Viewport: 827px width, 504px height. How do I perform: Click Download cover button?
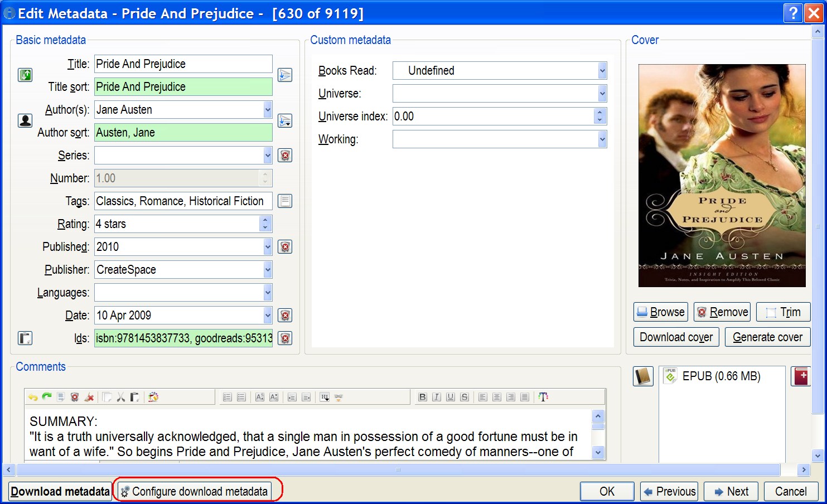coord(676,337)
